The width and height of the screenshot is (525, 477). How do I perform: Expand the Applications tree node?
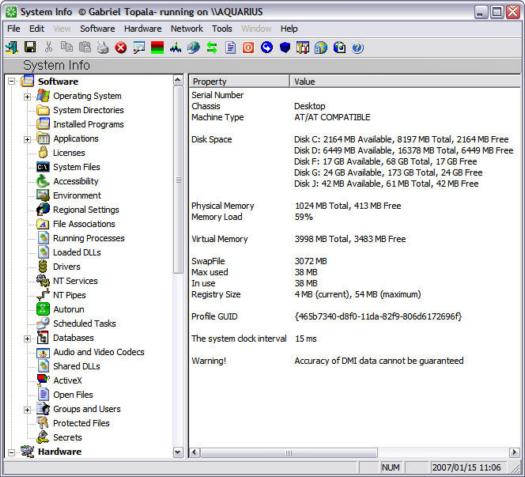point(27,139)
